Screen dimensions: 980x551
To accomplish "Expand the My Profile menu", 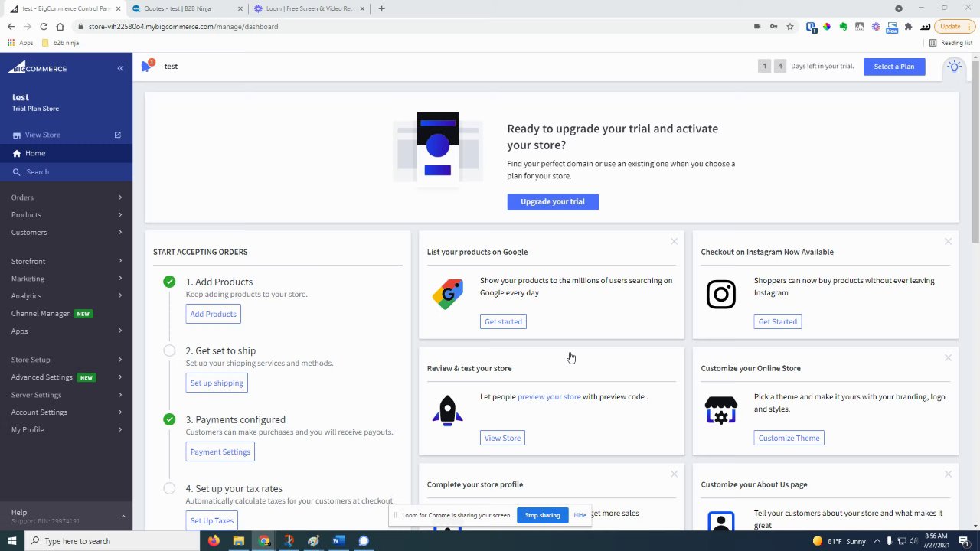I will pyautogui.click(x=66, y=430).
